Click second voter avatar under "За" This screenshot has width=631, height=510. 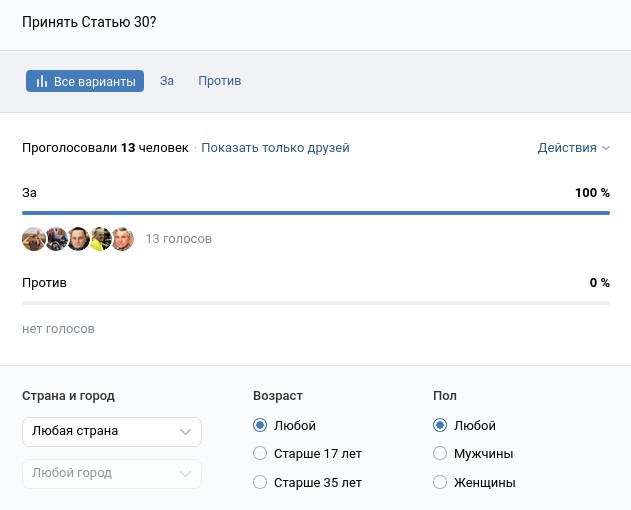coord(56,239)
